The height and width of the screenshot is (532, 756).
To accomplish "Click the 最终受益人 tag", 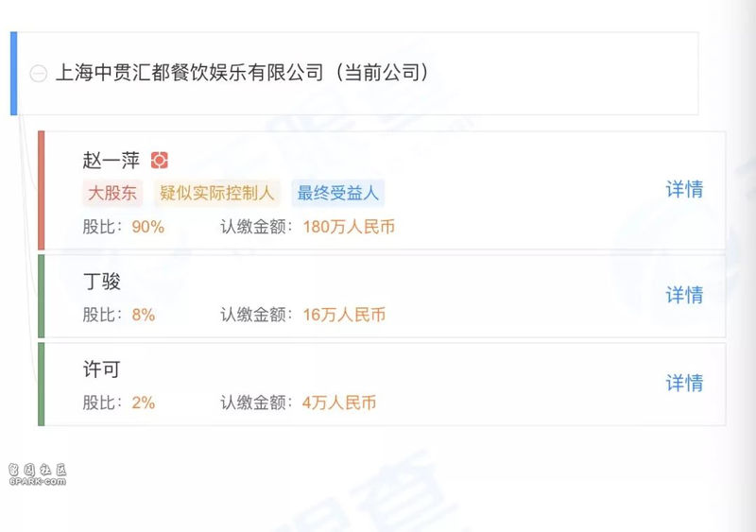I will click(x=337, y=193).
